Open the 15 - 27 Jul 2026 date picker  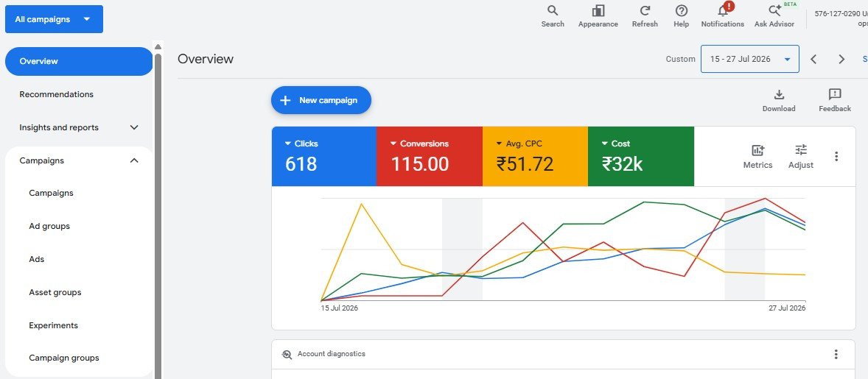pyautogui.click(x=750, y=59)
